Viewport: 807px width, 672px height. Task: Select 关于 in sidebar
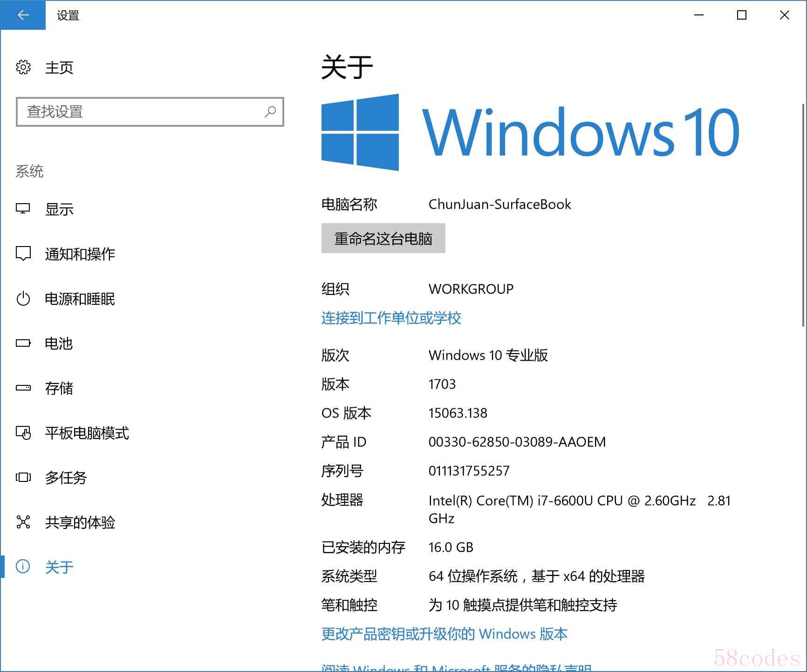[x=59, y=567]
